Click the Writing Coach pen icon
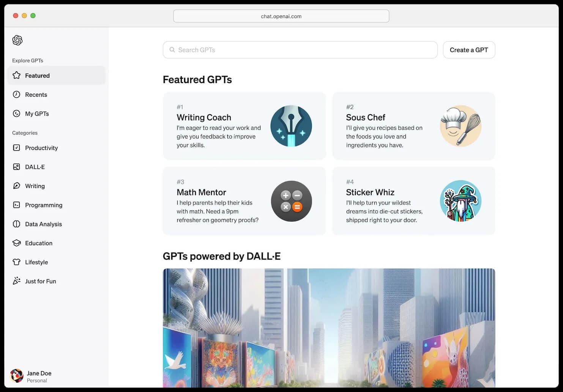Screen dimensions: 563x392 tap(291, 126)
